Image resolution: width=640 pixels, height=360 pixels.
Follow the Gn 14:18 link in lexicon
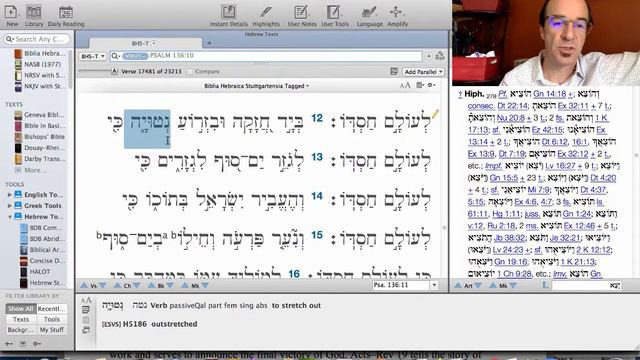tap(550, 94)
